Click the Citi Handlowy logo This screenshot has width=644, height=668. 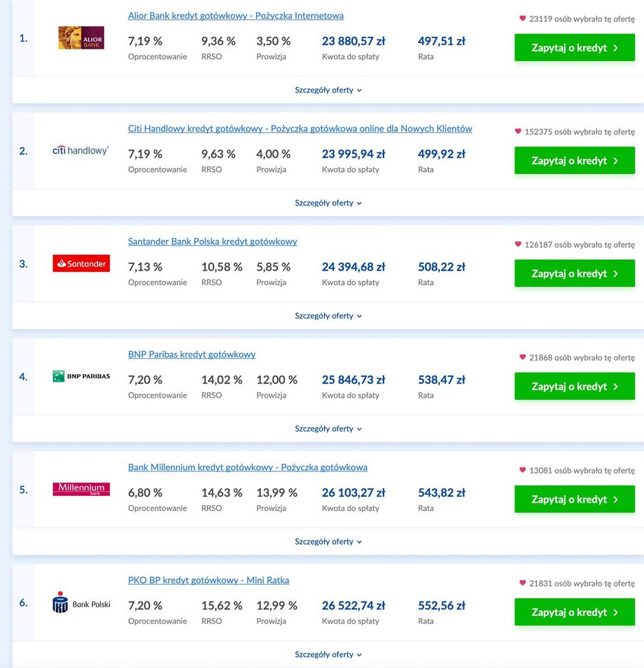click(81, 150)
